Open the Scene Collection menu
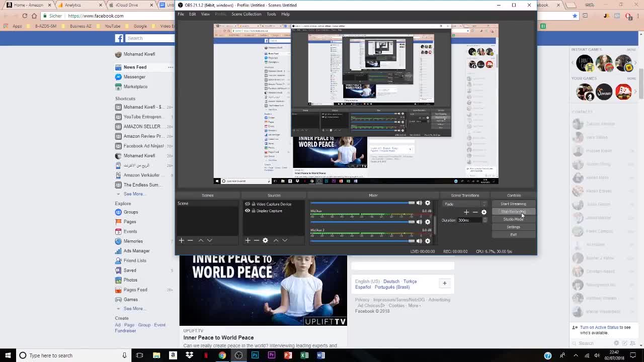 246,14
